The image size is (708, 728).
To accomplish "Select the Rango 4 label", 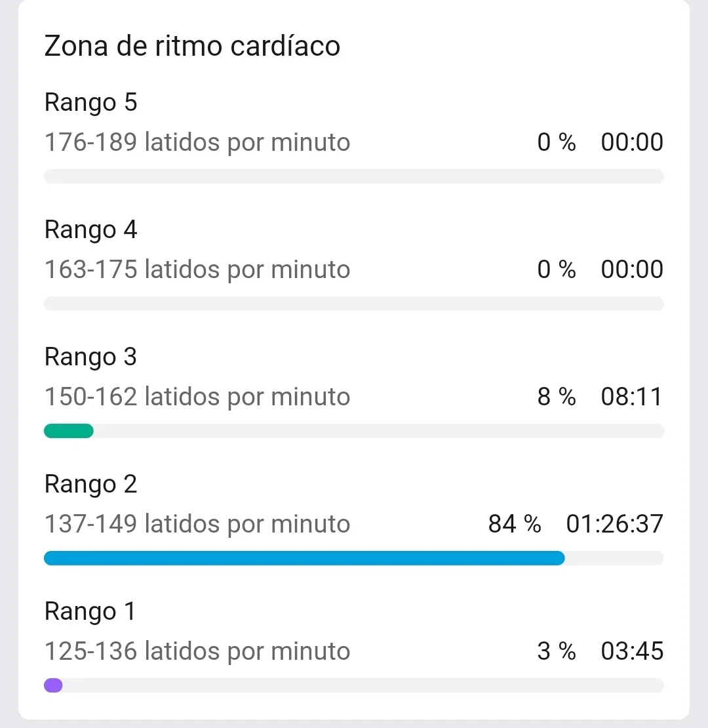I will click(x=90, y=230).
